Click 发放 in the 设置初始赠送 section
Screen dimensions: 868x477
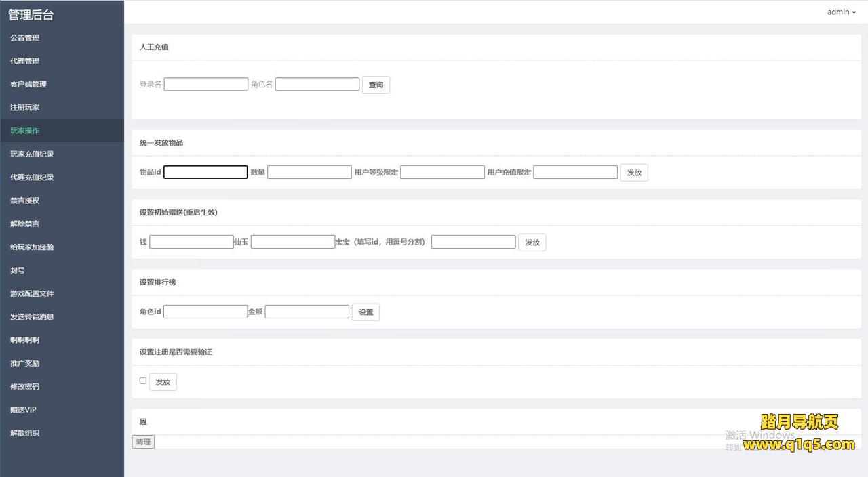pyautogui.click(x=532, y=243)
